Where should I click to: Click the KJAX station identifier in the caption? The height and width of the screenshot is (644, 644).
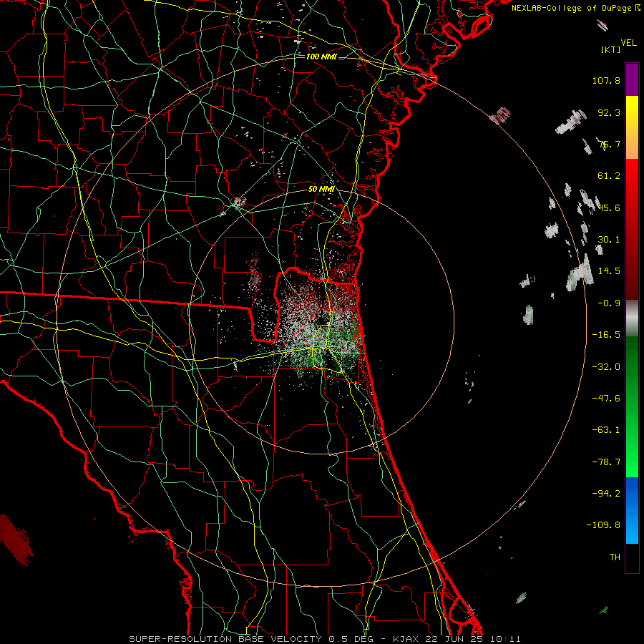coord(406,639)
